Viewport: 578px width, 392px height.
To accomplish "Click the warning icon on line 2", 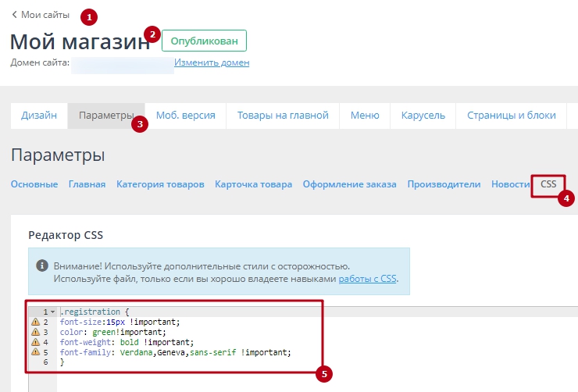I will [35, 322].
